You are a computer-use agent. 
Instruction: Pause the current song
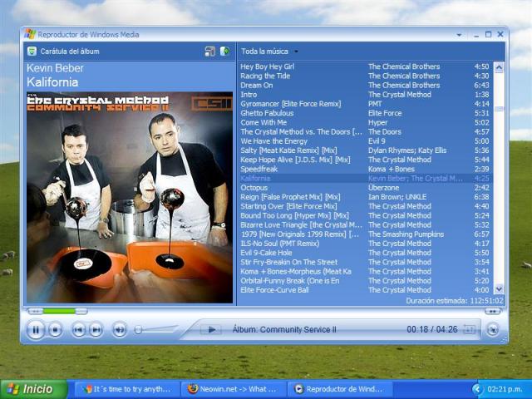tap(36, 329)
